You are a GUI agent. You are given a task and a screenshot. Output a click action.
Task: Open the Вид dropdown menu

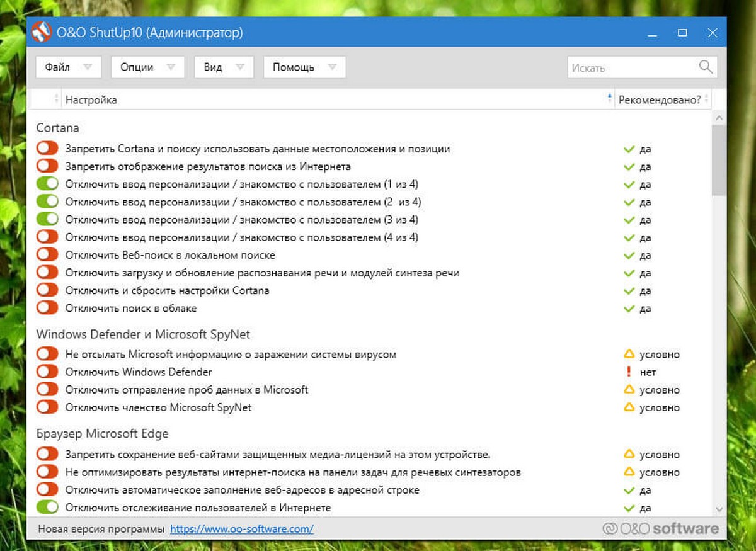[x=224, y=67]
